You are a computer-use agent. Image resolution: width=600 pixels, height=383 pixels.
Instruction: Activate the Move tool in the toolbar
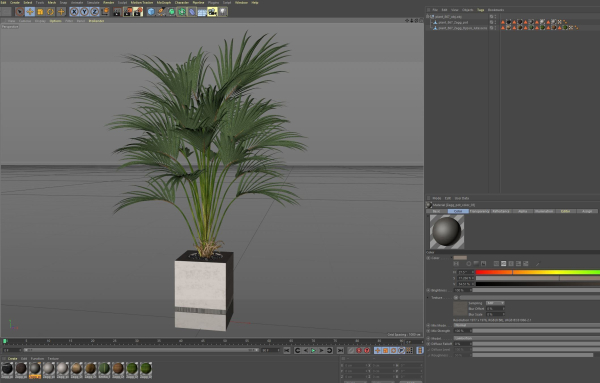[x=30, y=12]
